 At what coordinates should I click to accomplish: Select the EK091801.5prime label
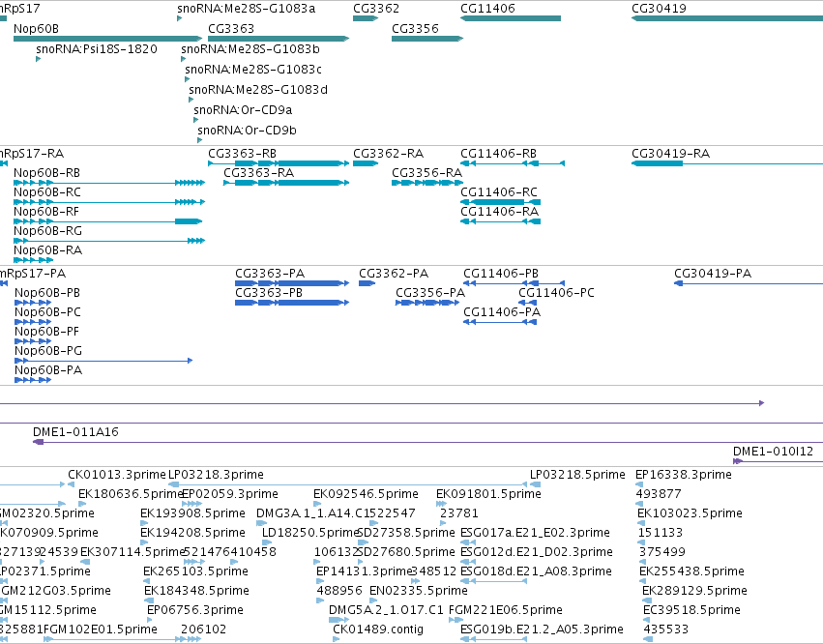click(x=488, y=494)
